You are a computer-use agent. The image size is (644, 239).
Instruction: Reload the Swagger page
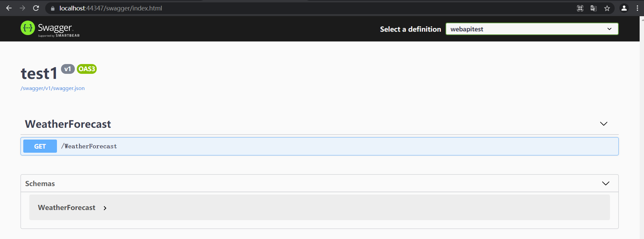pos(36,8)
